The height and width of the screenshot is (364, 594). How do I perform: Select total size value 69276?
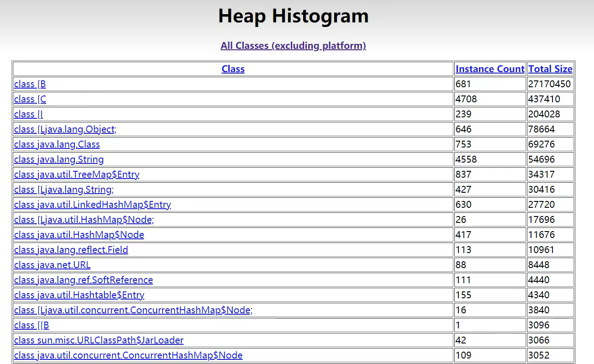point(541,144)
